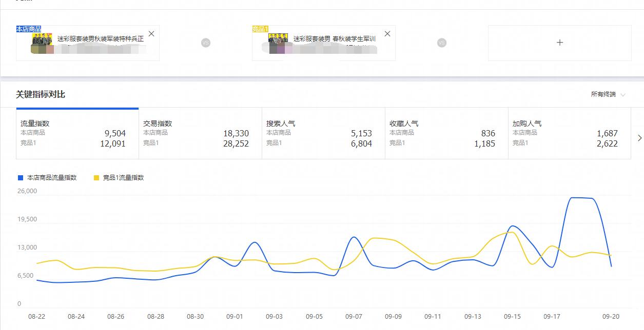The image size is (644, 330).
Task: Toggle the 本店商品流量指数 legend series
Action: [52, 178]
